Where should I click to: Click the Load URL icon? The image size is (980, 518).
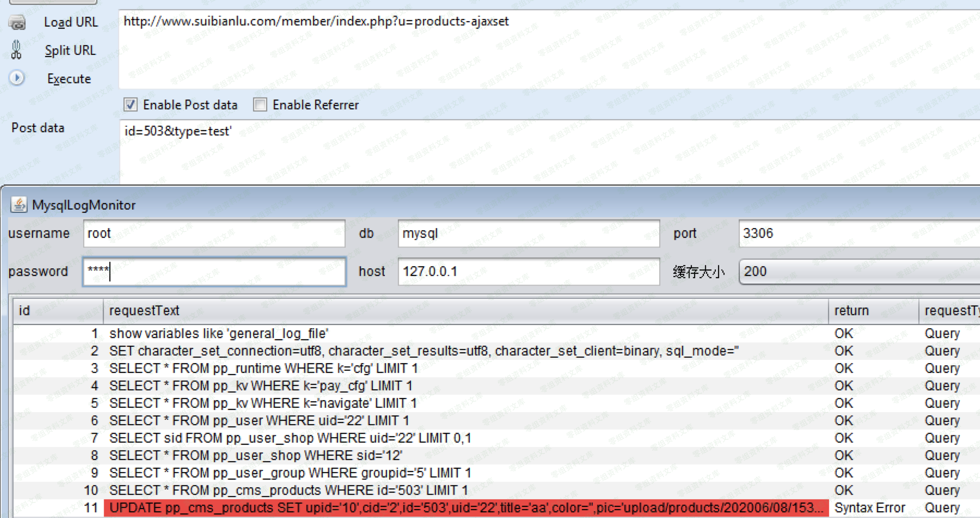click(x=17, y=22)
